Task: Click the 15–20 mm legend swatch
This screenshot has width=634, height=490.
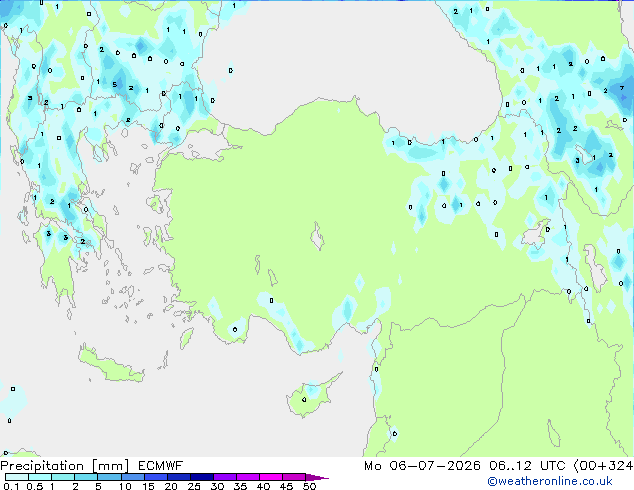Action: point(155,477)
